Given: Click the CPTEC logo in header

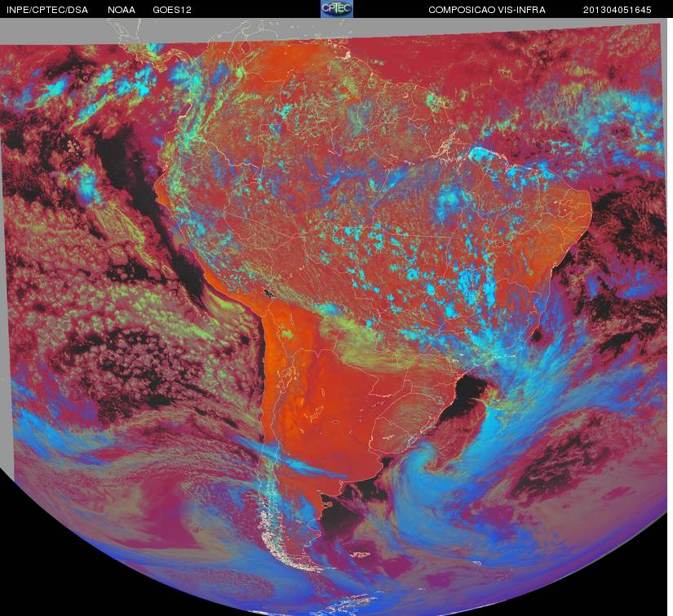Looking at the screenshot, I should (x=337, y=9).
